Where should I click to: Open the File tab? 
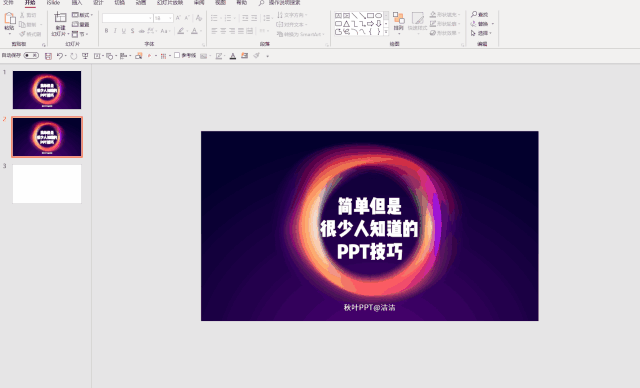coord(8,3)
